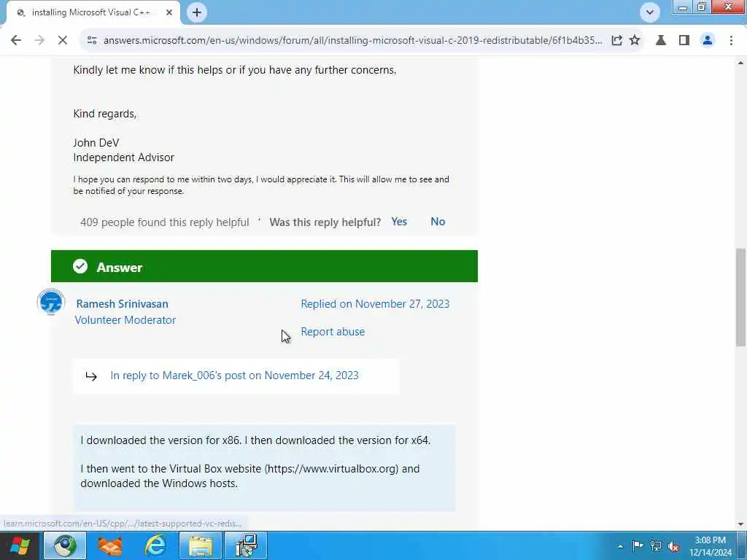Click the reply arrow icon beside Marek_006
Image resolution: width=747 pixels, height=560 pixels.
(x=91, y=376)
